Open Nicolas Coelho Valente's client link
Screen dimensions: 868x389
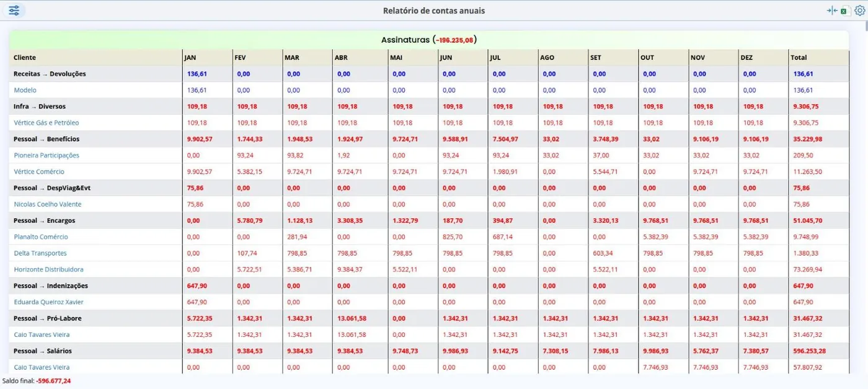pos(48,204)
